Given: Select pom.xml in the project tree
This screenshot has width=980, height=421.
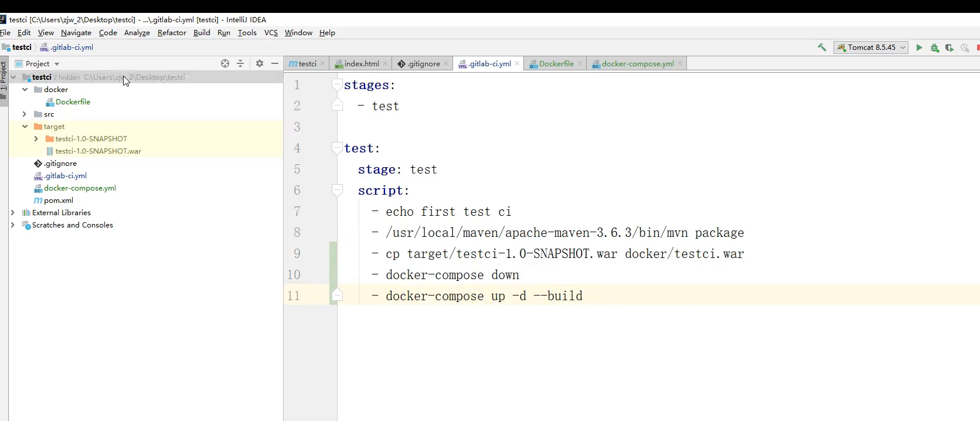Looking at the screenshot, I should tap(58, 201).
